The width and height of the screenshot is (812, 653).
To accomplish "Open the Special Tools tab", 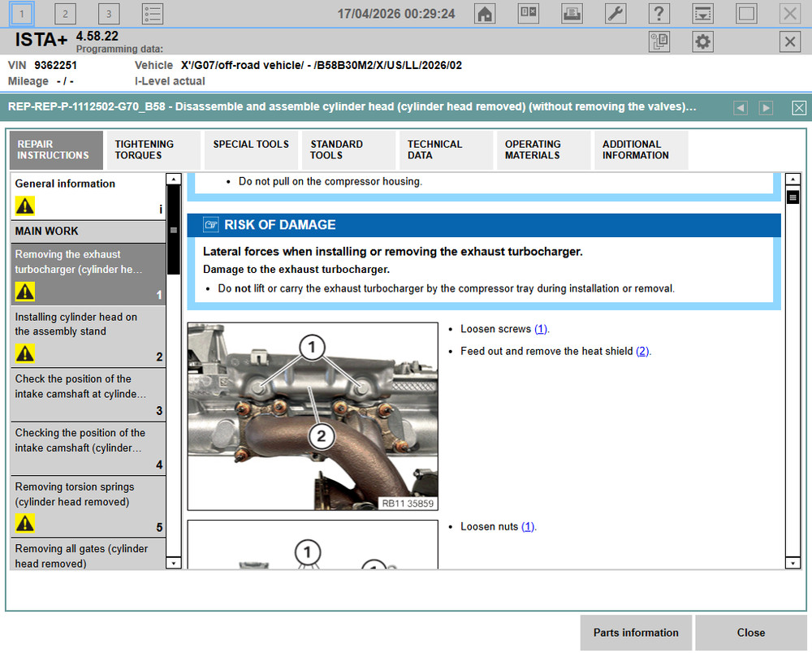I will point(251,150).
